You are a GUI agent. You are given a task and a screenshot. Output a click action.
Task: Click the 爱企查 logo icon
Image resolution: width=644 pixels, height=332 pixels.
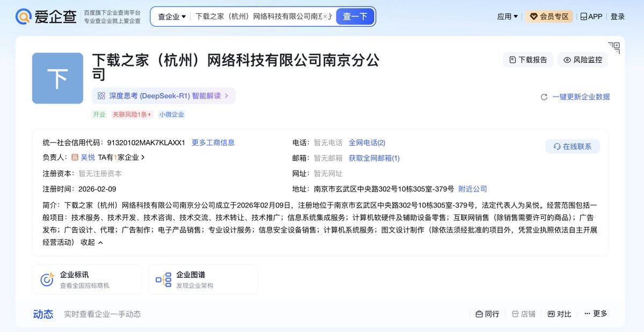click(24, 17)
